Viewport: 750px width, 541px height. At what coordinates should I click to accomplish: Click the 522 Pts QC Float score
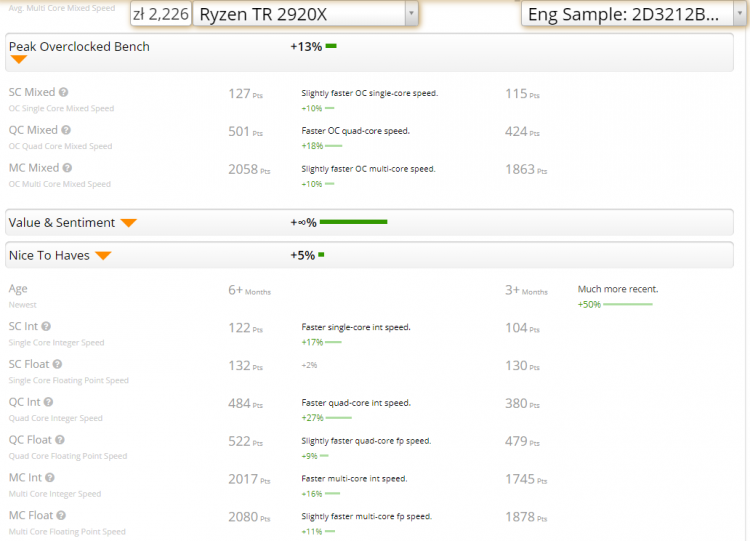tap(245, 442)
